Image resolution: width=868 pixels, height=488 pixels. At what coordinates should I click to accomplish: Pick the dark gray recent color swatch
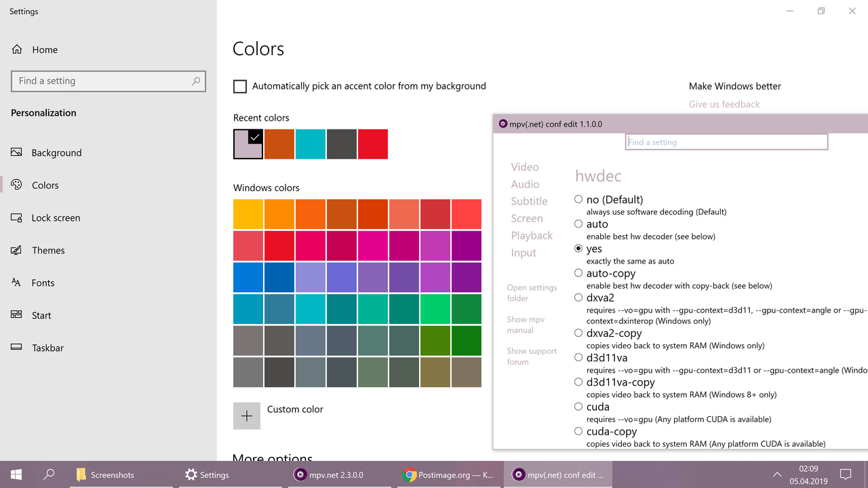(x=342, y=144)
